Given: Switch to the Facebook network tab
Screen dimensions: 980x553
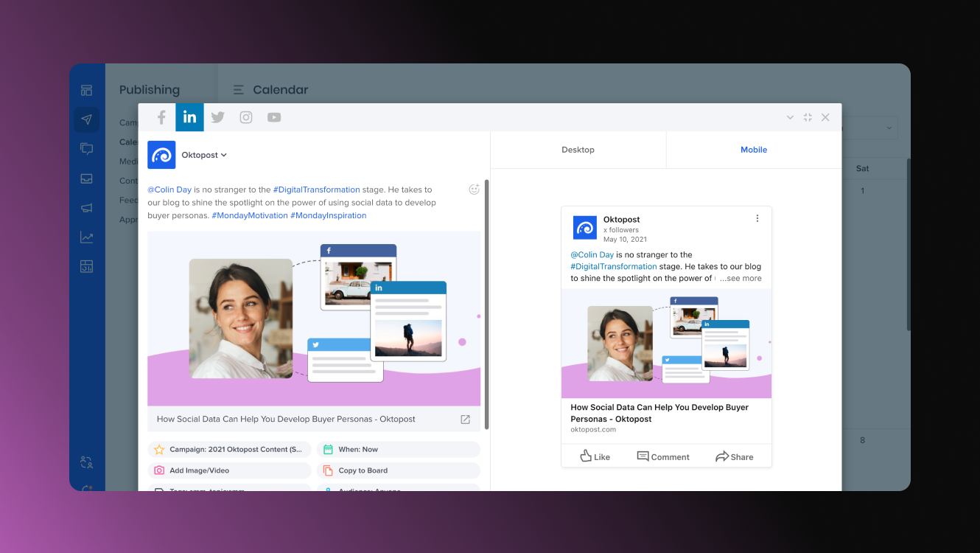Looking at the screenshot, I should point(161,117).
